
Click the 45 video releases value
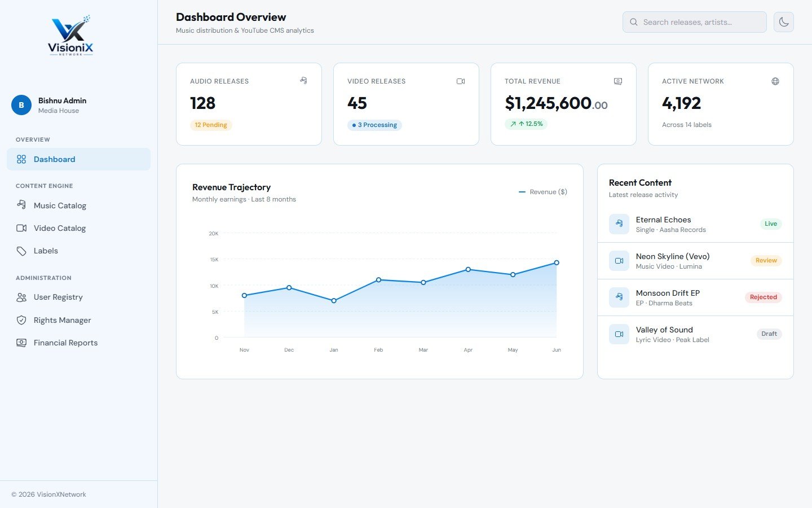357,103
